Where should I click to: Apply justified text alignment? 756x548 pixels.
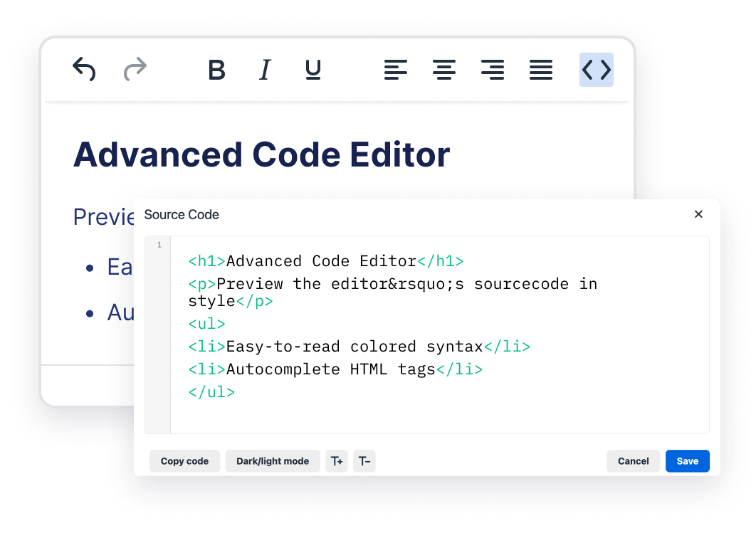tap(540, 70)
